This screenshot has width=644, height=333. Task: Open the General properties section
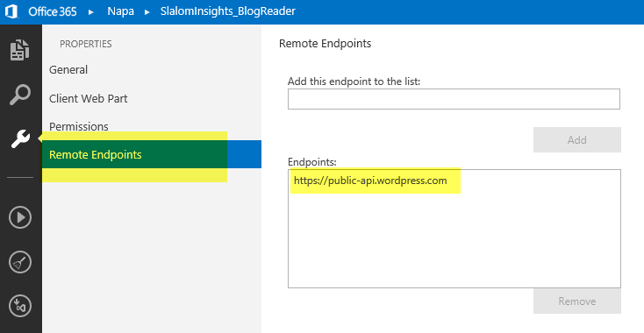tap(68, 70)
